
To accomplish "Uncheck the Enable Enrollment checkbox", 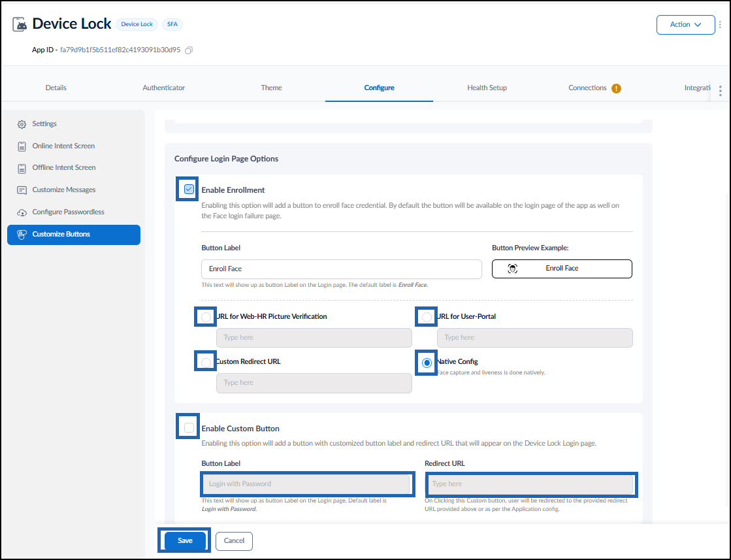I will click(x=189, y=189).
